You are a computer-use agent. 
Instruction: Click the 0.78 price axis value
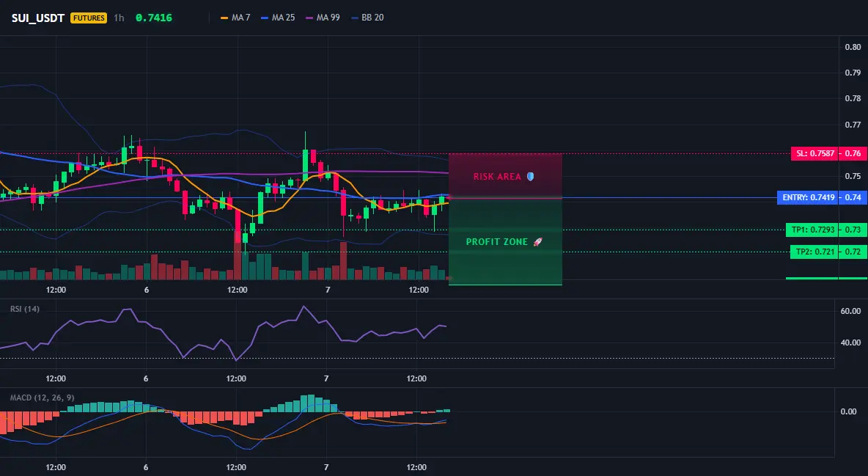[x=853, y=98]
